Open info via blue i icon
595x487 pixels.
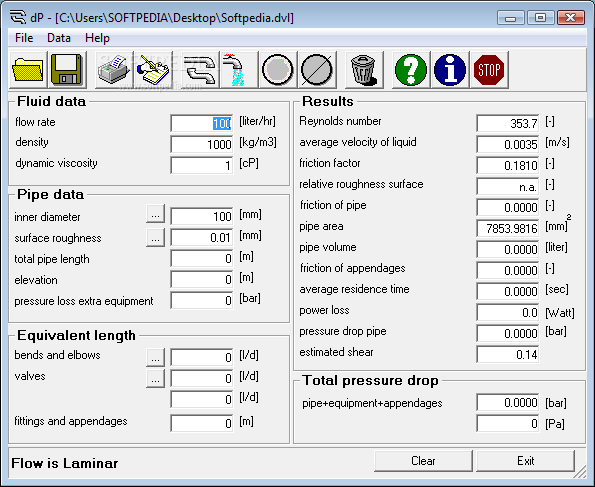450,70
